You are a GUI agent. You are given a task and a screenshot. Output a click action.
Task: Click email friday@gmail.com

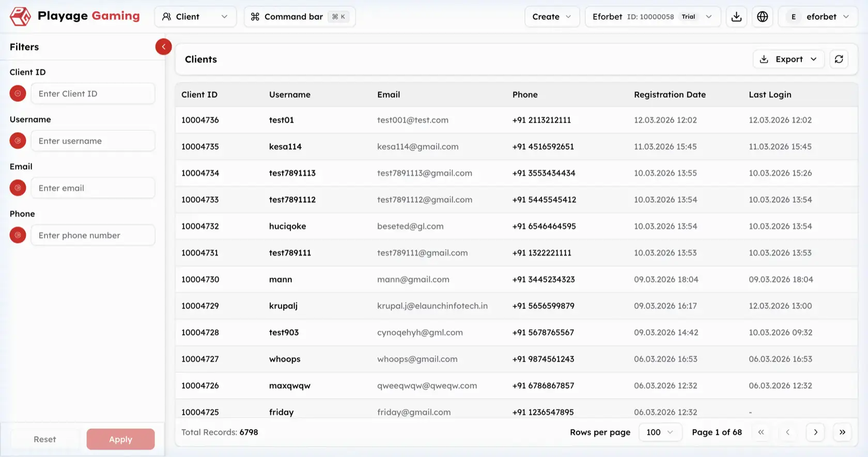click(414, 412)
